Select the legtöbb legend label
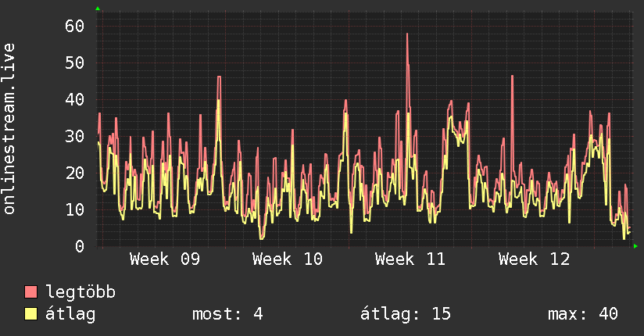This screenshot has width=644, height=336. pyautogui.click(x=80, y=293)
